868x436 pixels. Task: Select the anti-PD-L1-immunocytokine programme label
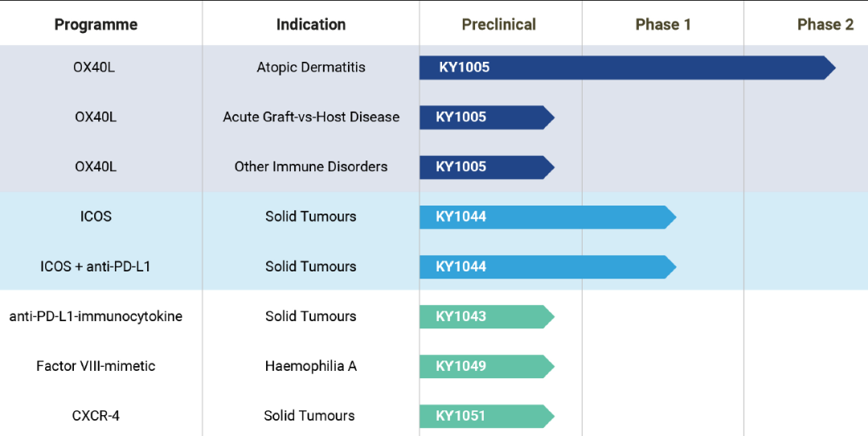[x=96, y=316]
